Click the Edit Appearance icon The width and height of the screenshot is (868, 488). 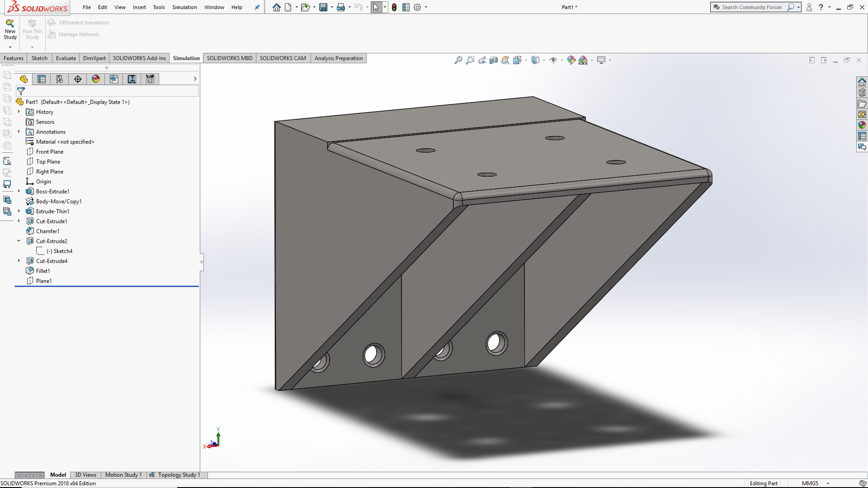tap(571, 60)
